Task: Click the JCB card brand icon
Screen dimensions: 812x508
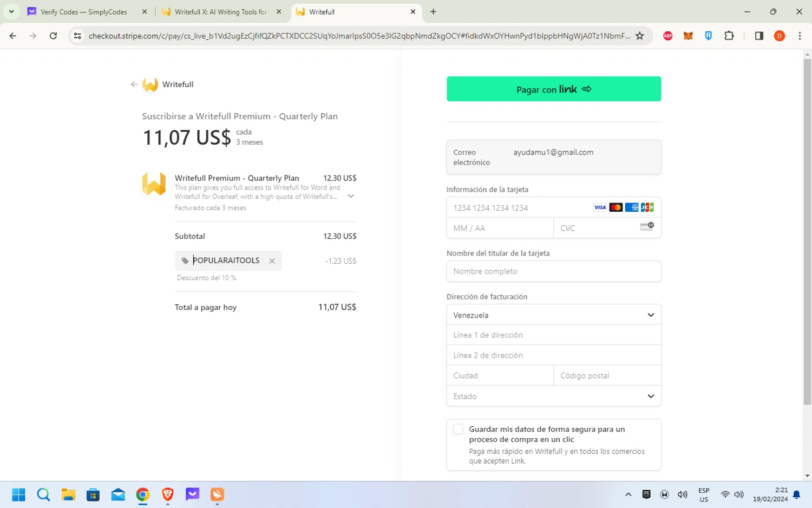Action: coord(647,207)
